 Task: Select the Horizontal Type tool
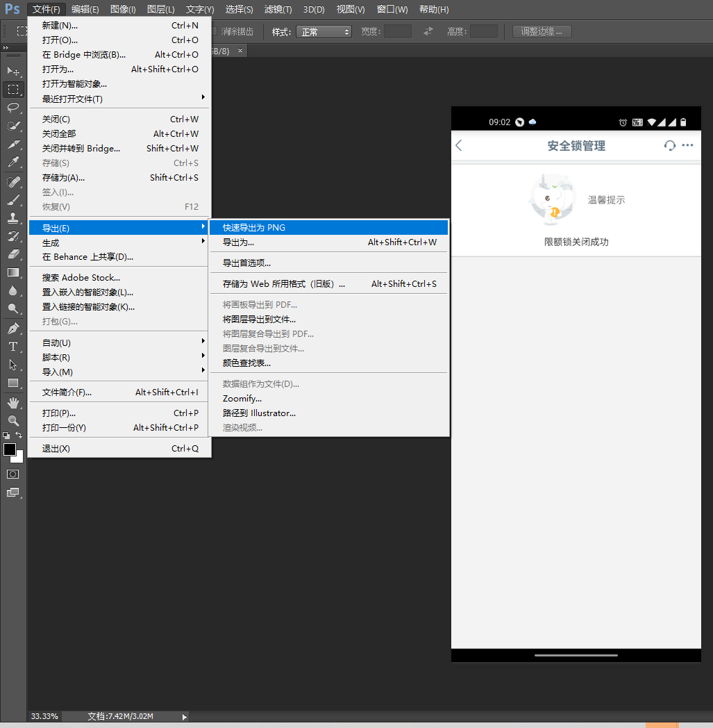[x=13, y=347]
